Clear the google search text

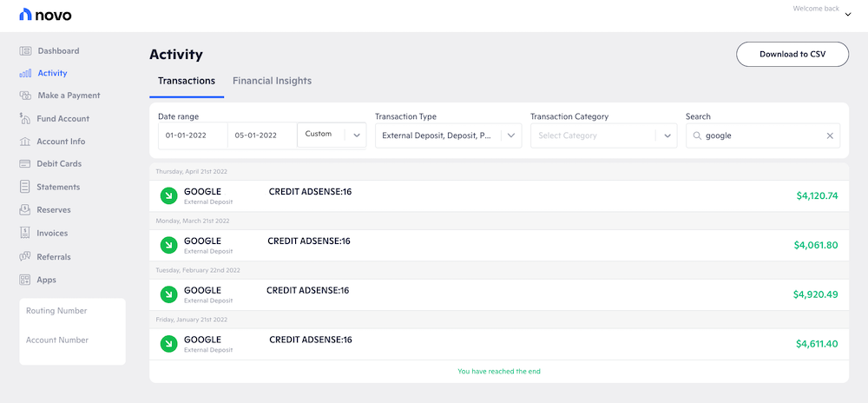[x=830, y=135]
